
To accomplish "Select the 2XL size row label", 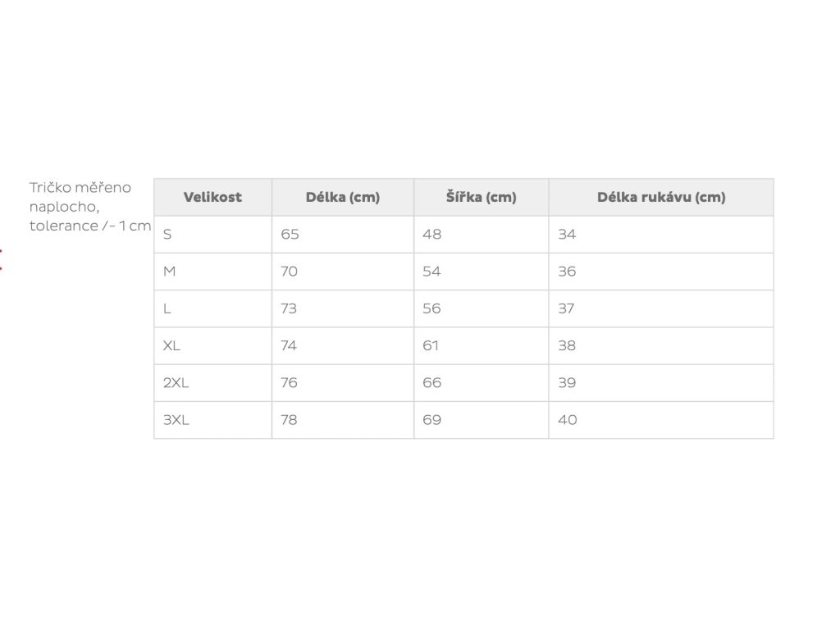I will (175, 382).
